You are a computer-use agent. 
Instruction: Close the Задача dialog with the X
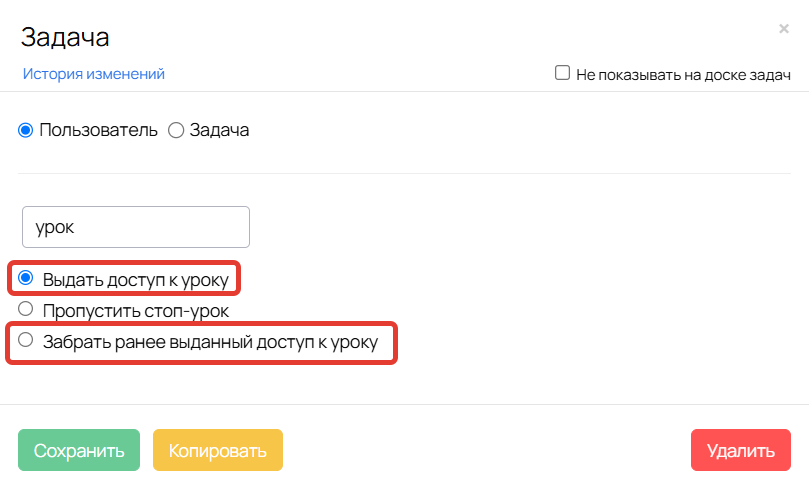[x=784, y=28]
